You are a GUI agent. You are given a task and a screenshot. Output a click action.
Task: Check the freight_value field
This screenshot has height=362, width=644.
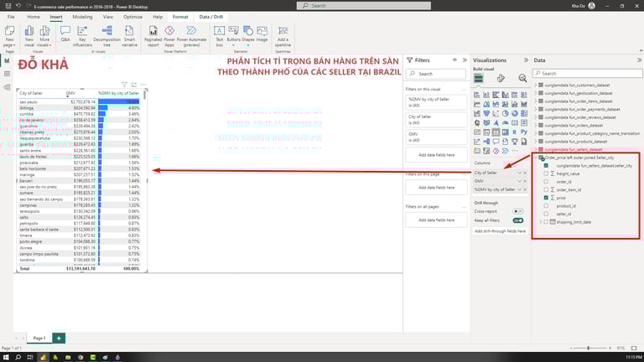[546, 173]
